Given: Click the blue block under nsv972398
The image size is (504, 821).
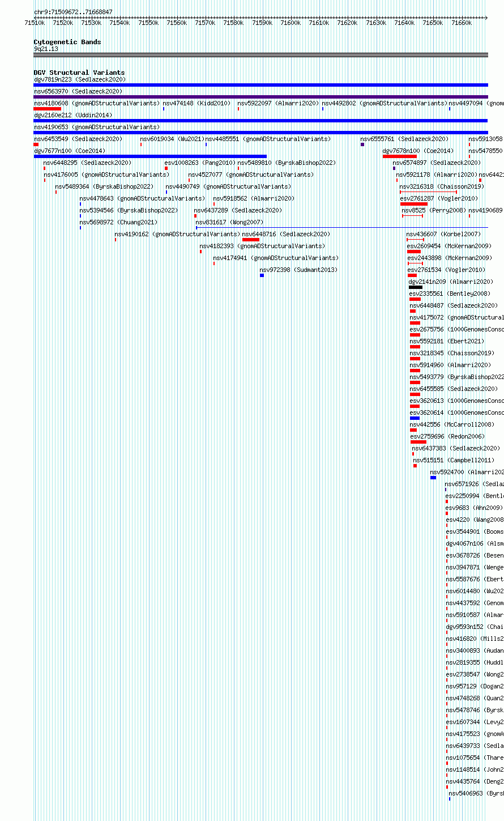Looking at the screenshot, I should [x=262, y=275].
